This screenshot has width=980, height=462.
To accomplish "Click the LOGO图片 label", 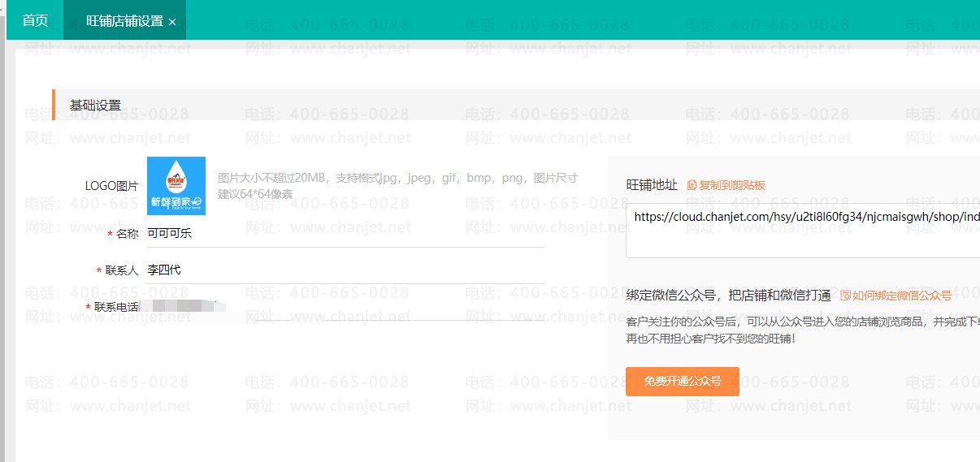I will click(111, 186).
